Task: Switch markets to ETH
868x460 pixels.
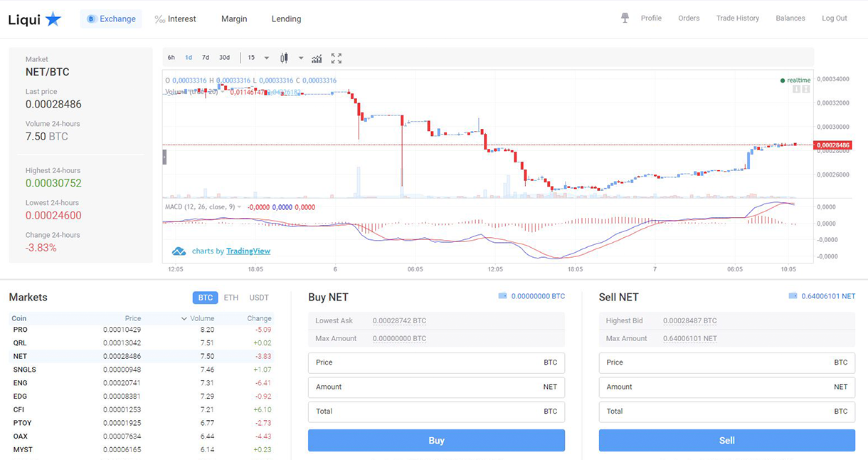Action: pos(231,298)
